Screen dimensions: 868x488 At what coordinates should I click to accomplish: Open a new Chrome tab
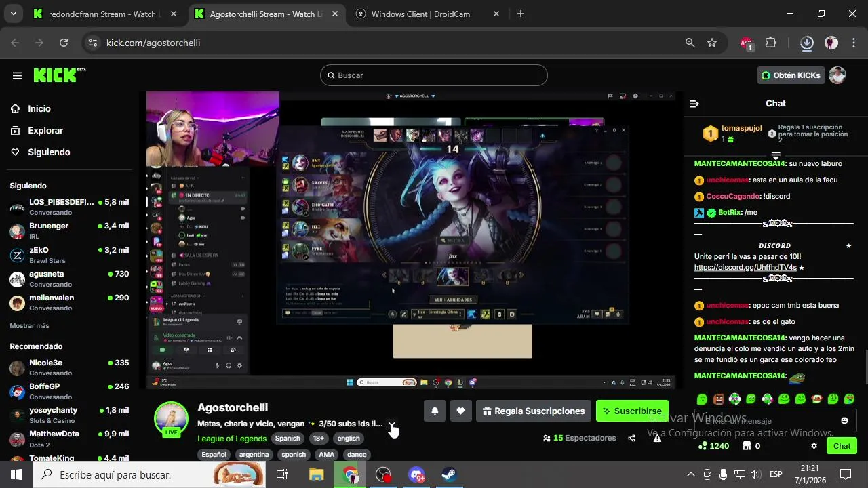(x=520, y=14)
